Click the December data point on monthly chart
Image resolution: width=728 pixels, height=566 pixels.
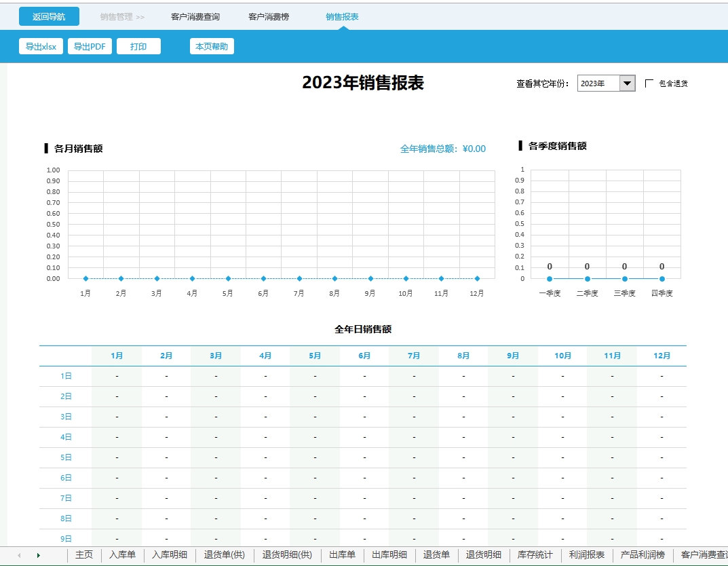click(x=477, y=278)
